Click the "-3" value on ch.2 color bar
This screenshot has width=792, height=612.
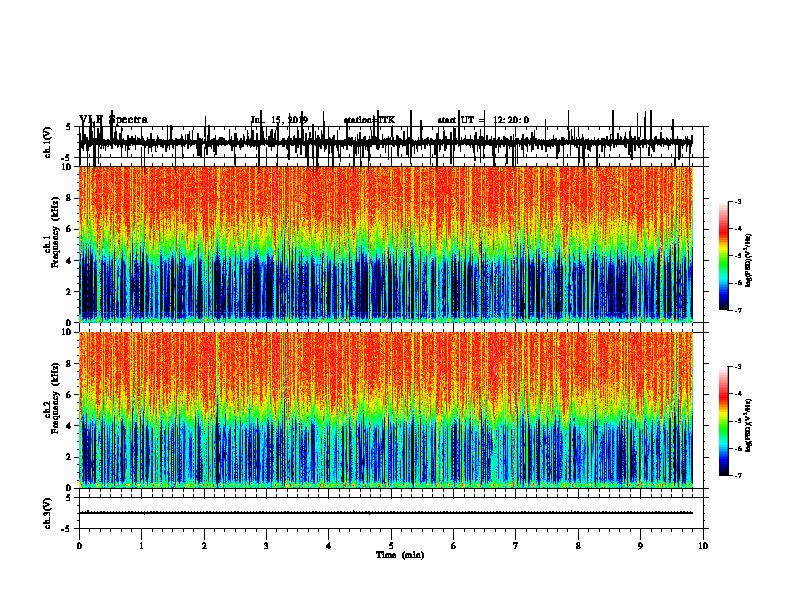click(737, 367)
